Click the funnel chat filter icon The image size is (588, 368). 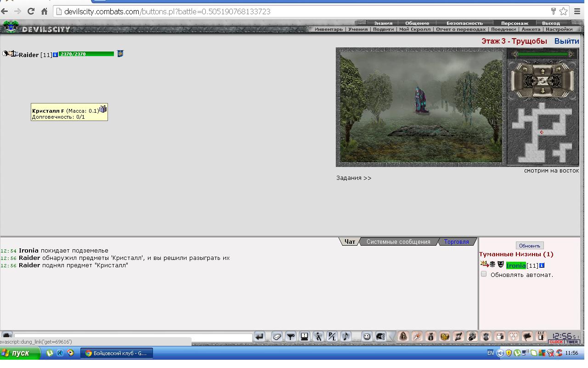(x=291, y=337)
